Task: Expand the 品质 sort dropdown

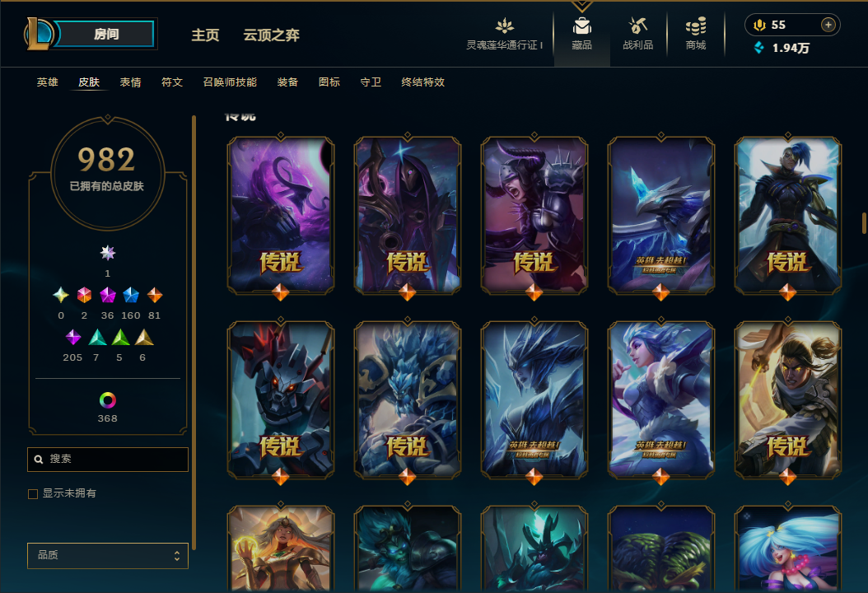Action: [107, 555]
